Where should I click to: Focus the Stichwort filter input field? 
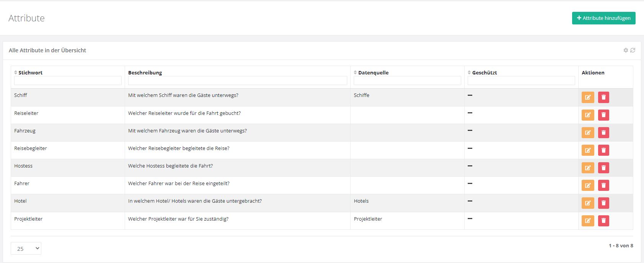(x=68, y=81)
